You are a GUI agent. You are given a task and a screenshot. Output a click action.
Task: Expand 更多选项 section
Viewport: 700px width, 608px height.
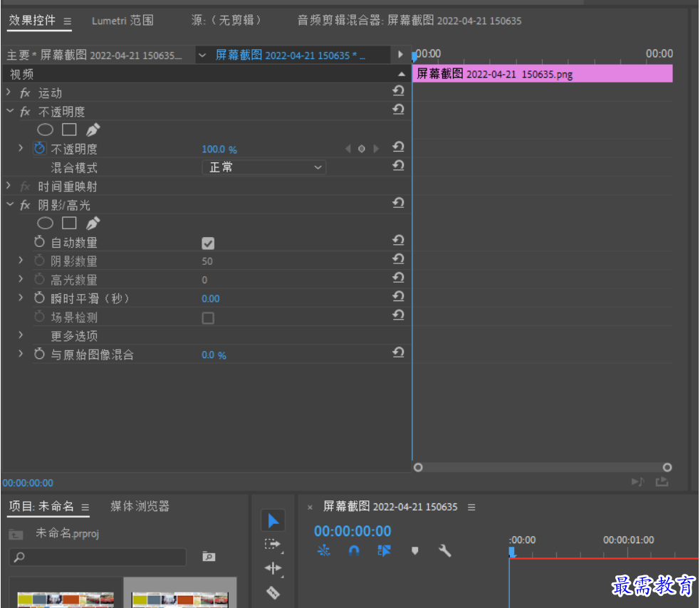(x=21, y=335)
